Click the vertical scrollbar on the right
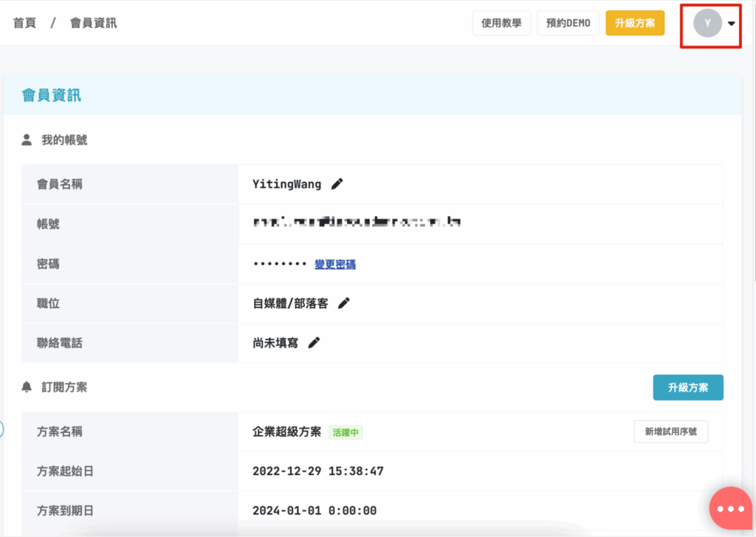Image resolution: width=756 pixels, height=537 pixels. point(752,148)
